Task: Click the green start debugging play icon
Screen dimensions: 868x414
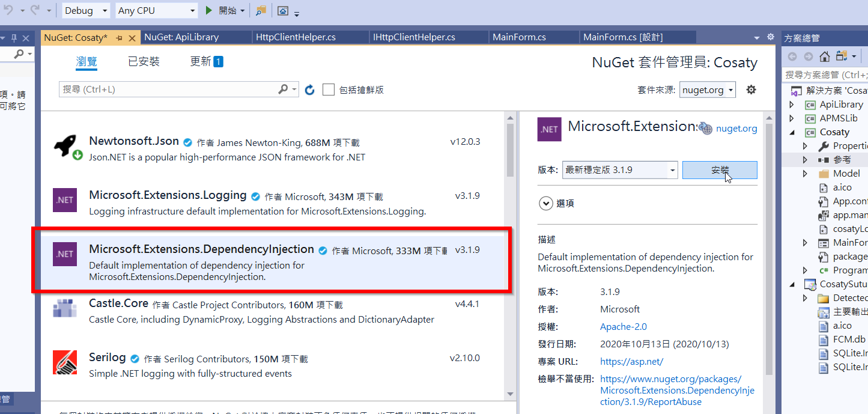Action: pyautogui.click(x=208, y=10)
